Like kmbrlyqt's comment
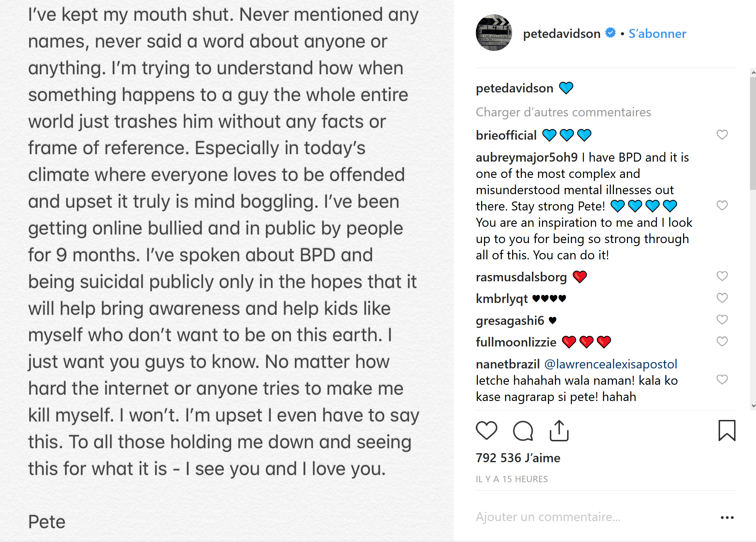 [x=722, y=298]
